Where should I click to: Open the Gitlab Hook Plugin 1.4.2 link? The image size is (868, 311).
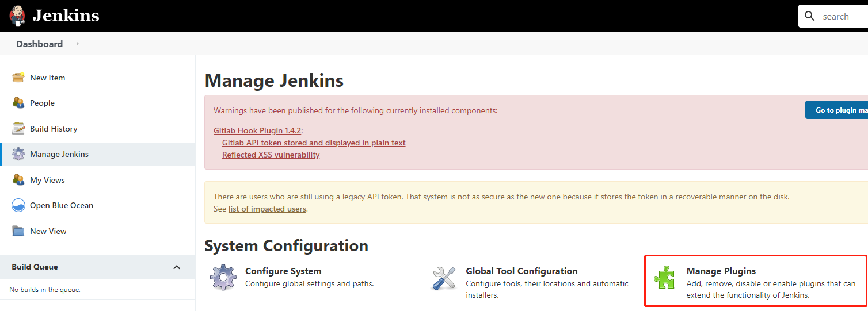point(257,130)
